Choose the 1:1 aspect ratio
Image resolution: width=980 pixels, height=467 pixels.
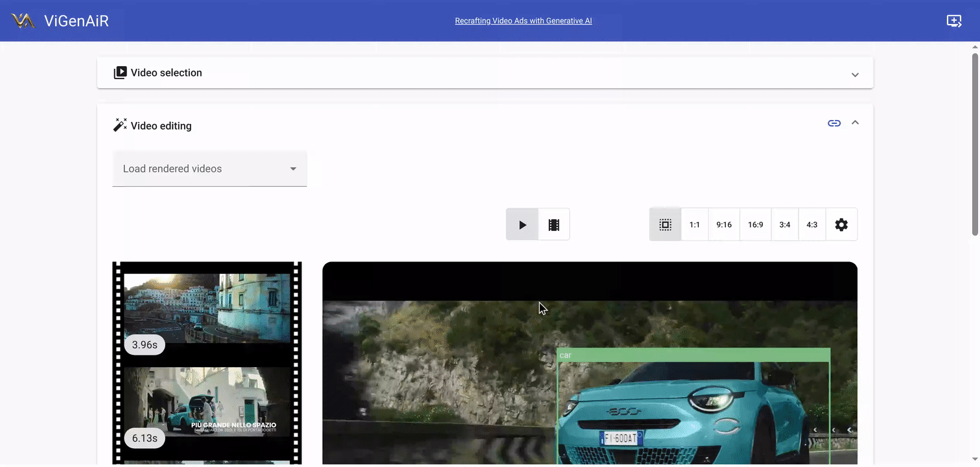(695, 224)
